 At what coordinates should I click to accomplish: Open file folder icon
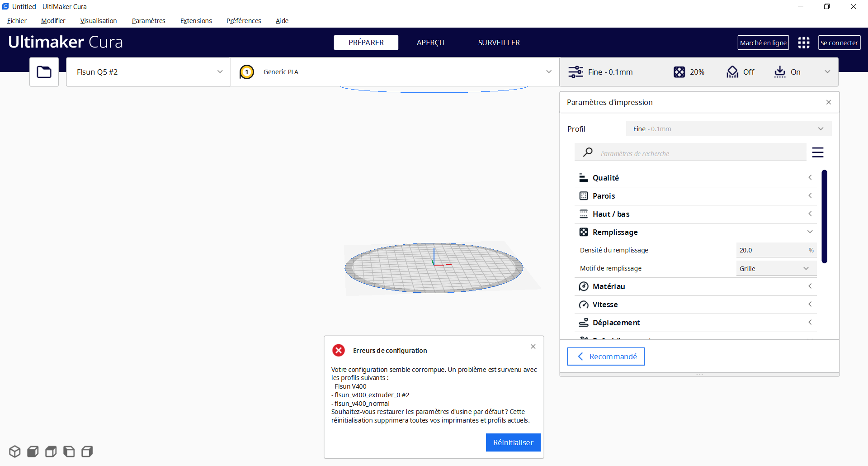click(x=44, y=72)
